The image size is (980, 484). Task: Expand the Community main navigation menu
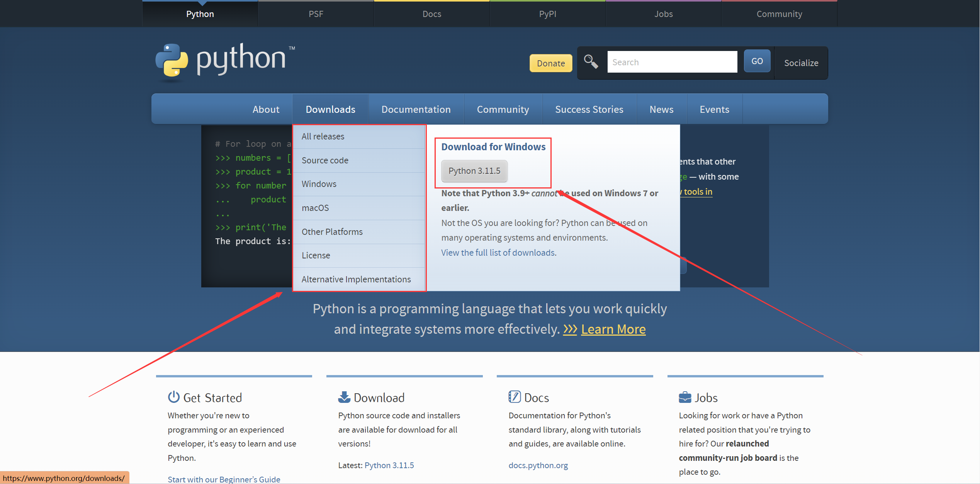click(503, 109)
